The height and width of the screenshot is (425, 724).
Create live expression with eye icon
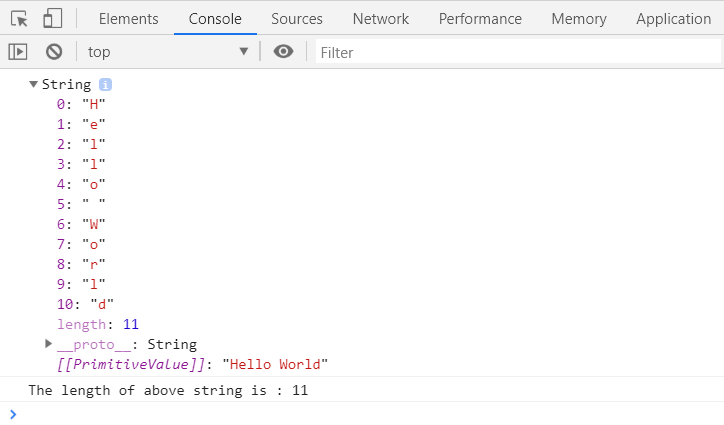click(x=283, y=51)
